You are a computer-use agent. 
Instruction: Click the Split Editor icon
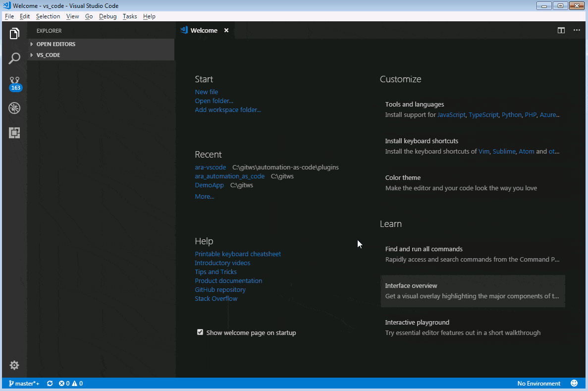(561, 30)
